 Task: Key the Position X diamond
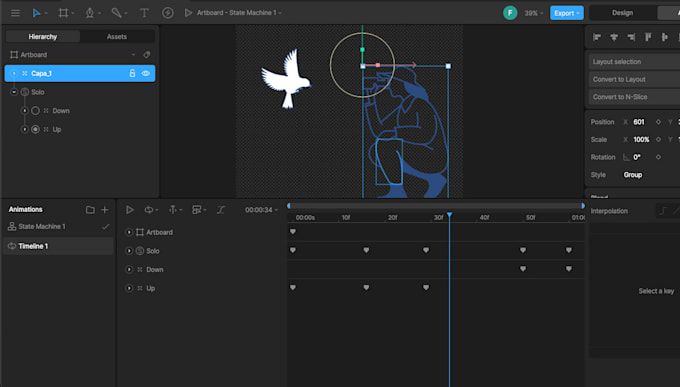tap(658, 122)
